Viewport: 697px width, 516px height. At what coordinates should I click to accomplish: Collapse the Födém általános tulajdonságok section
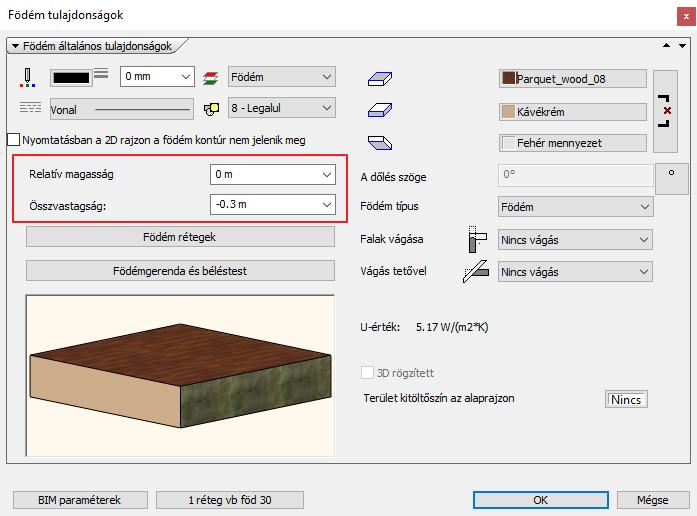16,46
